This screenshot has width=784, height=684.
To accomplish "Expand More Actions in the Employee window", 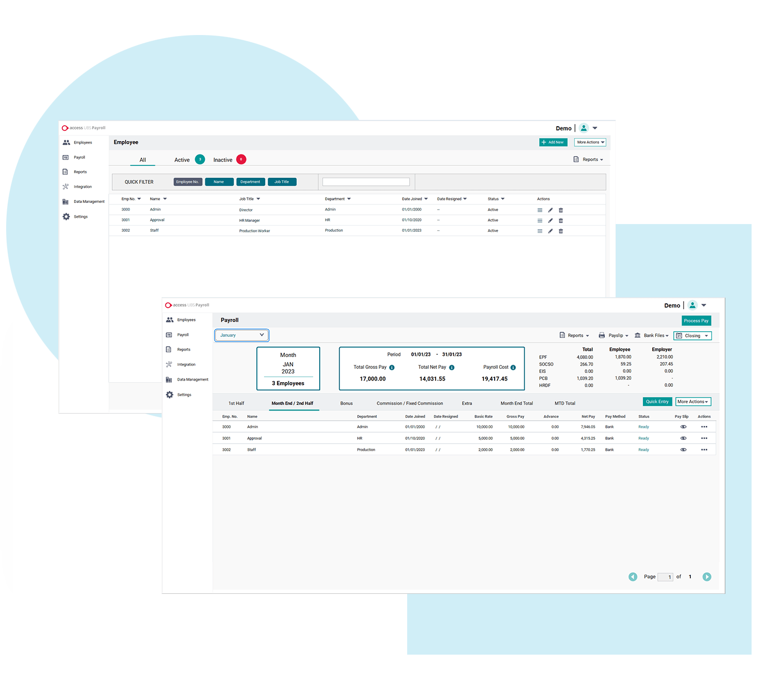I will pos(590,143).
